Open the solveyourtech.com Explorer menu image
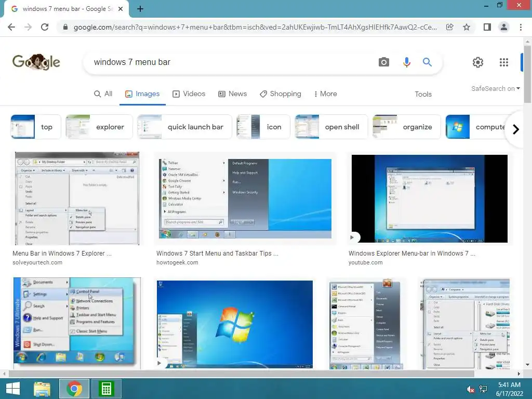The height and width of the screenshot is (399, 532). click(x=77, y=198)
